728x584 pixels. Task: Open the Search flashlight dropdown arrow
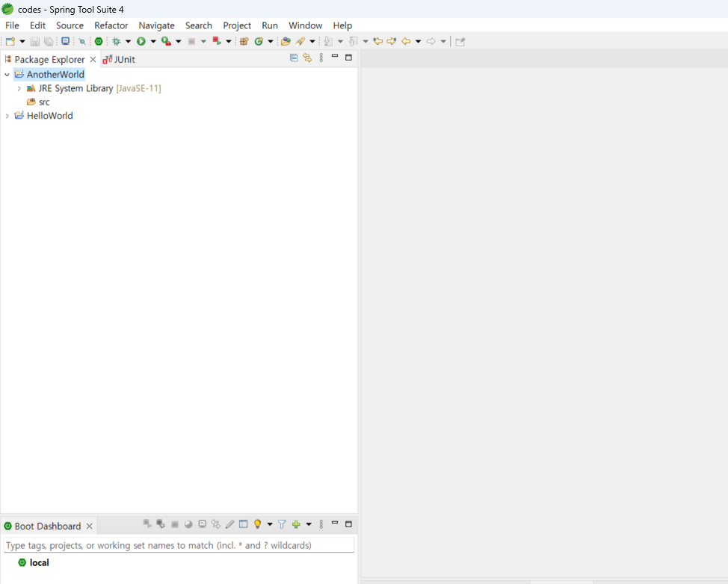[x=312, y=41]
